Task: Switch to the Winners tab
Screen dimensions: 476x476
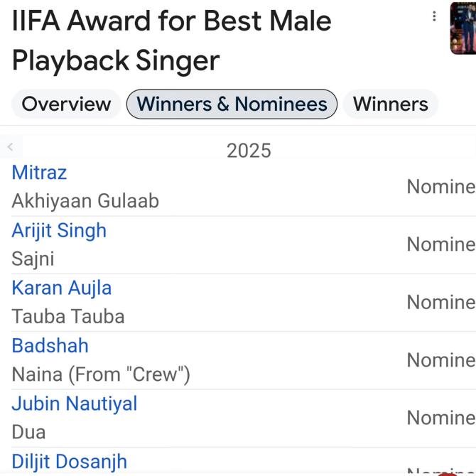Action: click(390, 104)
